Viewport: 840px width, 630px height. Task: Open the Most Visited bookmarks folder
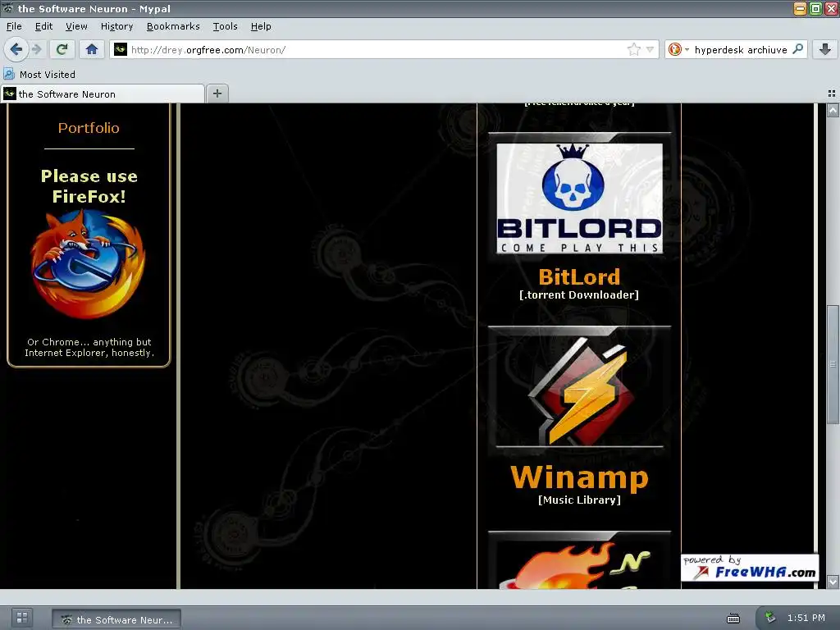tap(39, 75)
